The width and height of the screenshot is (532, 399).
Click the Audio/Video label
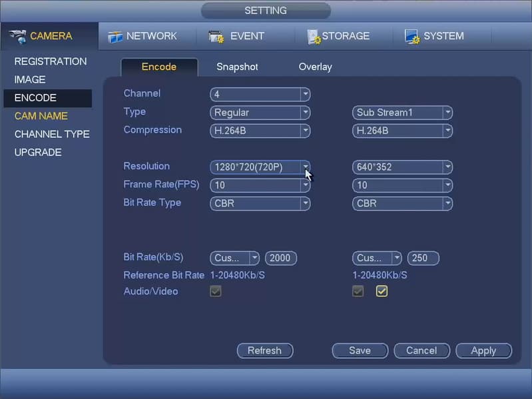151,292
